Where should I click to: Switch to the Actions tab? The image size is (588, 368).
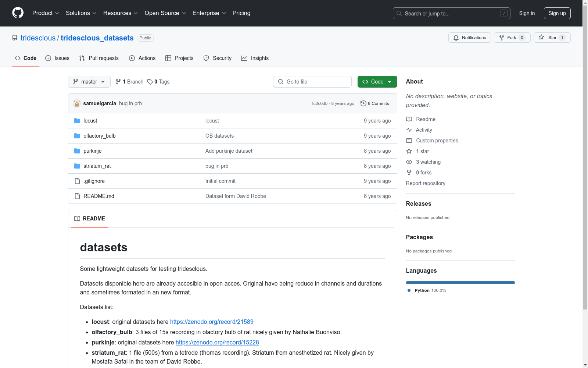(x=142, y=58)
